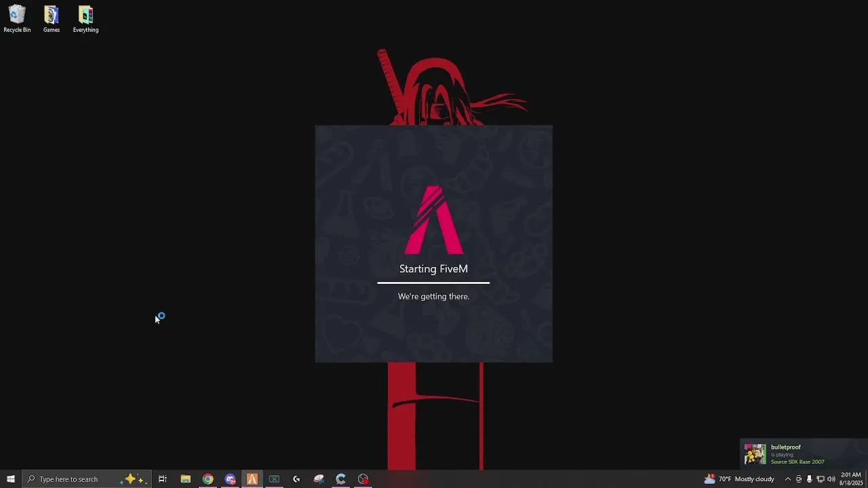Open the network tray icon

coord(820,479)
